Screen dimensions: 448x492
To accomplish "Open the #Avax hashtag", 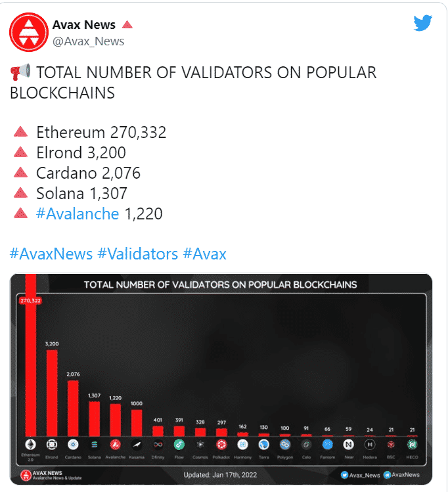I will [x=204, y=254].
